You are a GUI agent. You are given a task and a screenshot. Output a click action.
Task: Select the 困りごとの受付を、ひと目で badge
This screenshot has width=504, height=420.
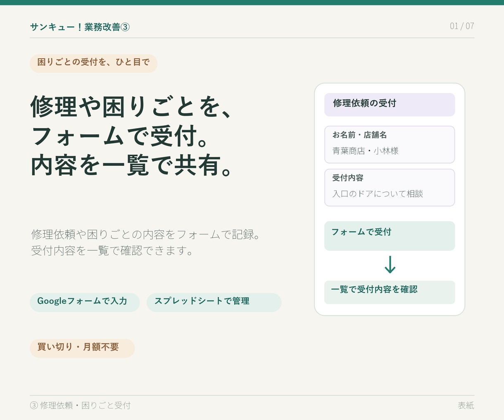(x=93, y=63)
